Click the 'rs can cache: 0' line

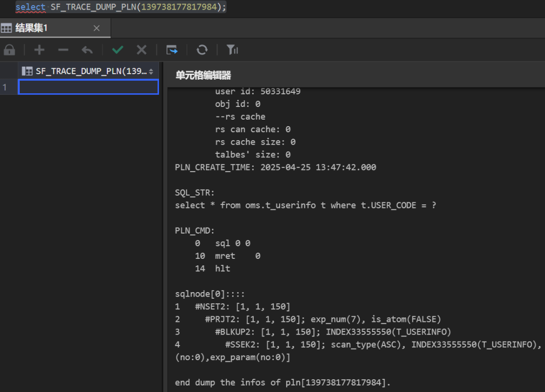click(x=253, y=129)
